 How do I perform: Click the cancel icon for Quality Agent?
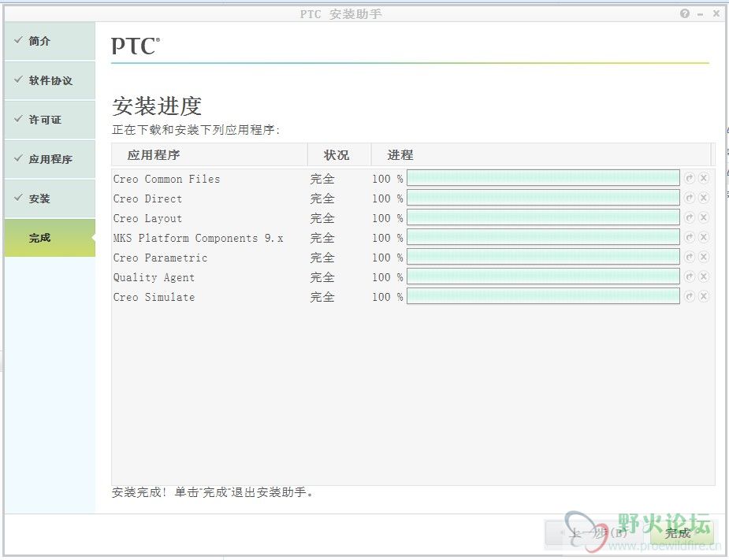pyautogui.click(x=704, y=276)
